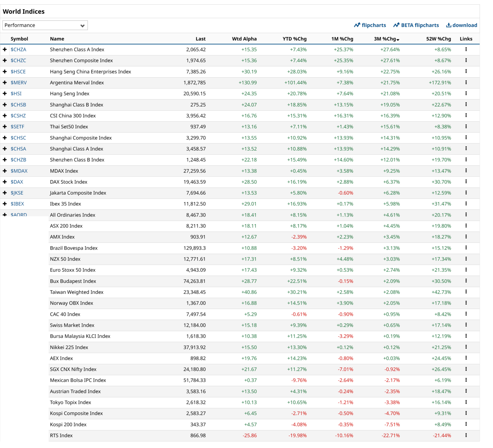Image resolution: width=493 pixels, height=448 pixels.
Task: Open links menu for Shenzhen Class A Index
Action: (x=466, y=49)
